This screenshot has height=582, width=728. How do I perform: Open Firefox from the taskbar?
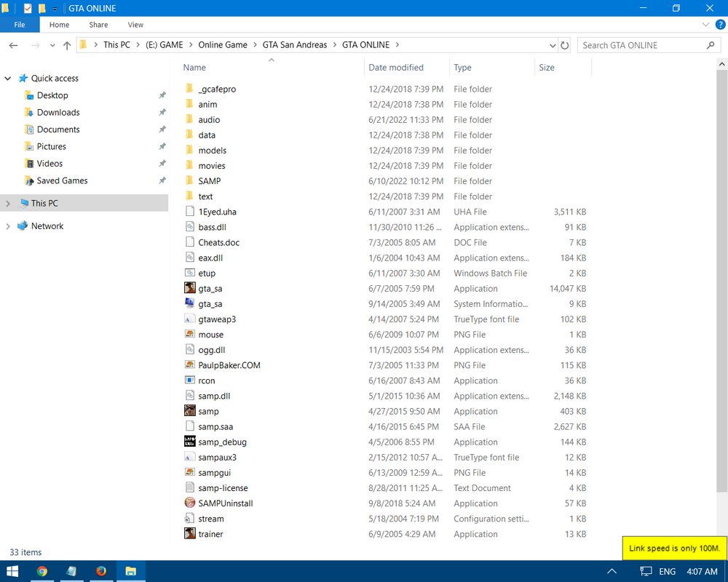100,571
